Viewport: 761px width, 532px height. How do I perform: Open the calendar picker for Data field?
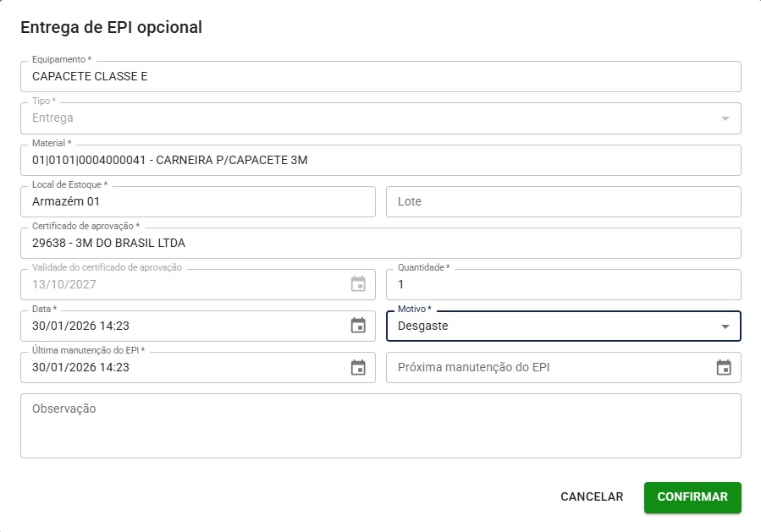[358, 326]
